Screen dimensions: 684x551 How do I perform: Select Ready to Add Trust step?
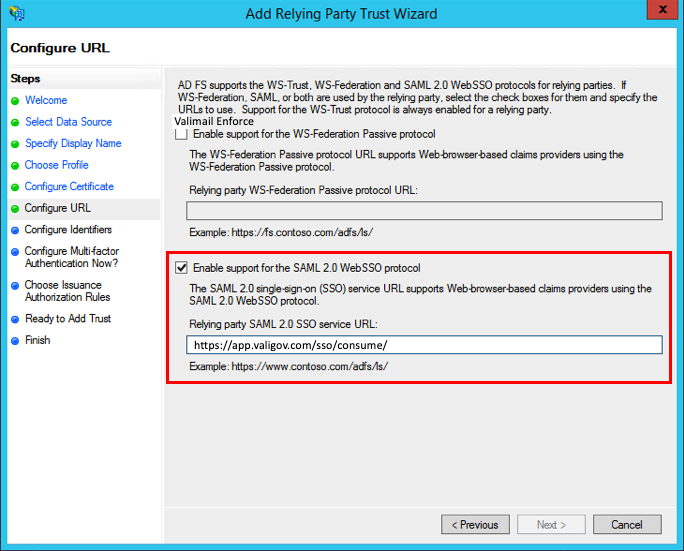point(68,318)
